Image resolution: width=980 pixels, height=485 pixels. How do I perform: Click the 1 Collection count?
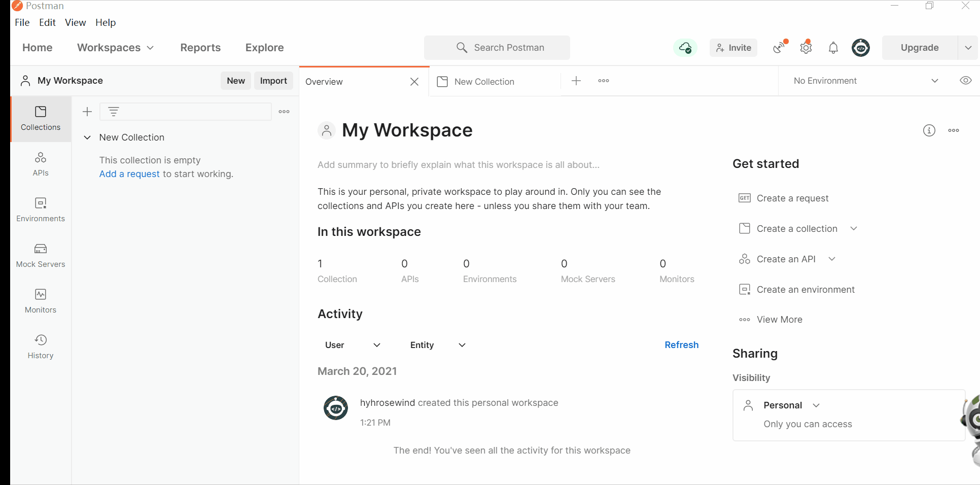[x=337, y=271]
